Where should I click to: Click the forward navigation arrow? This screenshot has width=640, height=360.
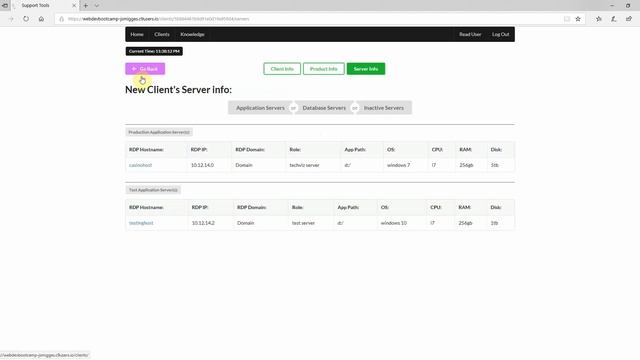click(x=11, y=19)
